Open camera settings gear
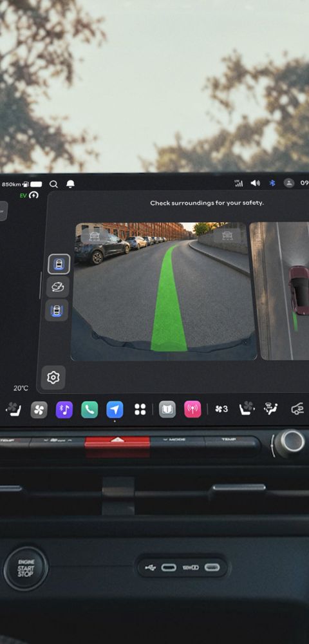This screenshot has width=309, height=644. point(53,377)
